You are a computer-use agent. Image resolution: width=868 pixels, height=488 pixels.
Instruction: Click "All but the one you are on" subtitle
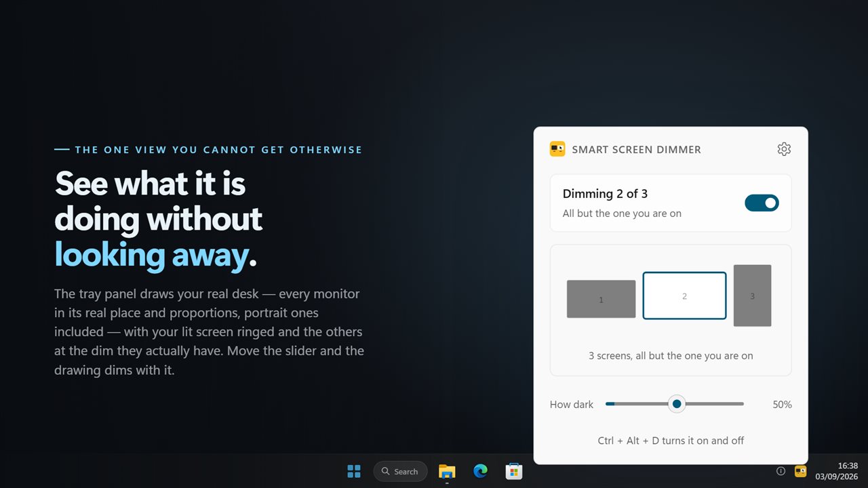(x=622, y=213)
